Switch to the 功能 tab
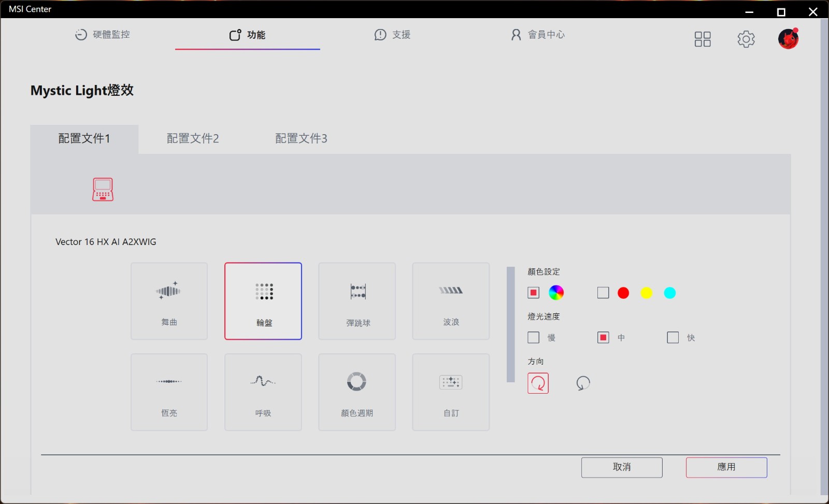Viewport: 829px width, 504px height. click(x=248, y=35)
